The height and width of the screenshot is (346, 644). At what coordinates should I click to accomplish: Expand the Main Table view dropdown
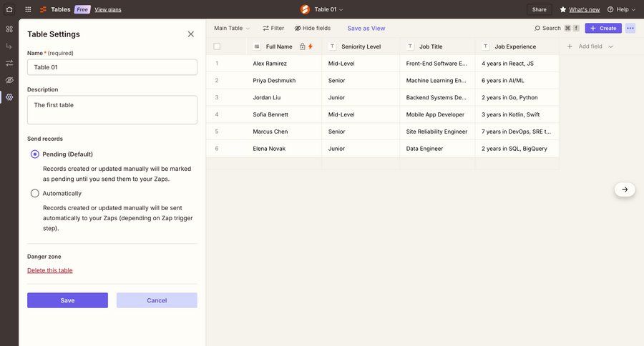click(232, 28)
